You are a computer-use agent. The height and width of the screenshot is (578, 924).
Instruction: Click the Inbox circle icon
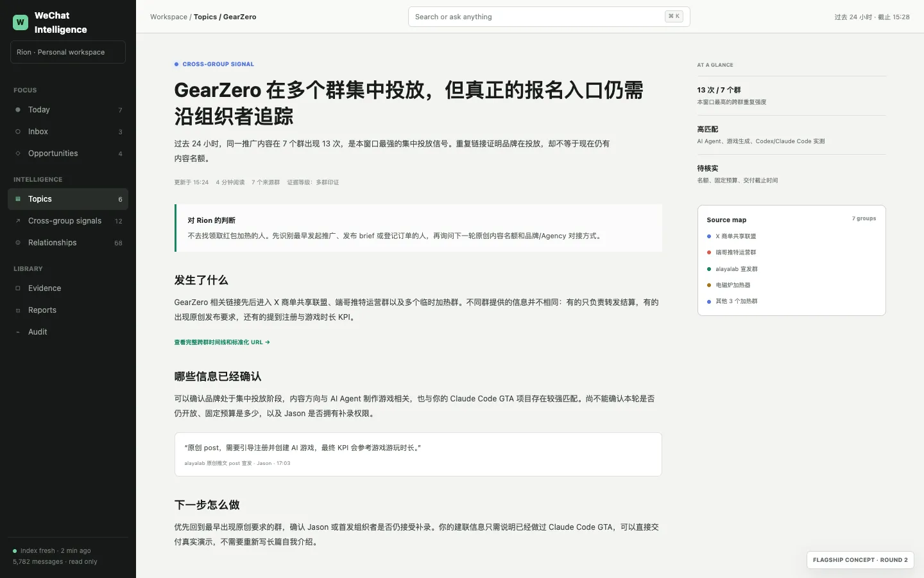18,132
